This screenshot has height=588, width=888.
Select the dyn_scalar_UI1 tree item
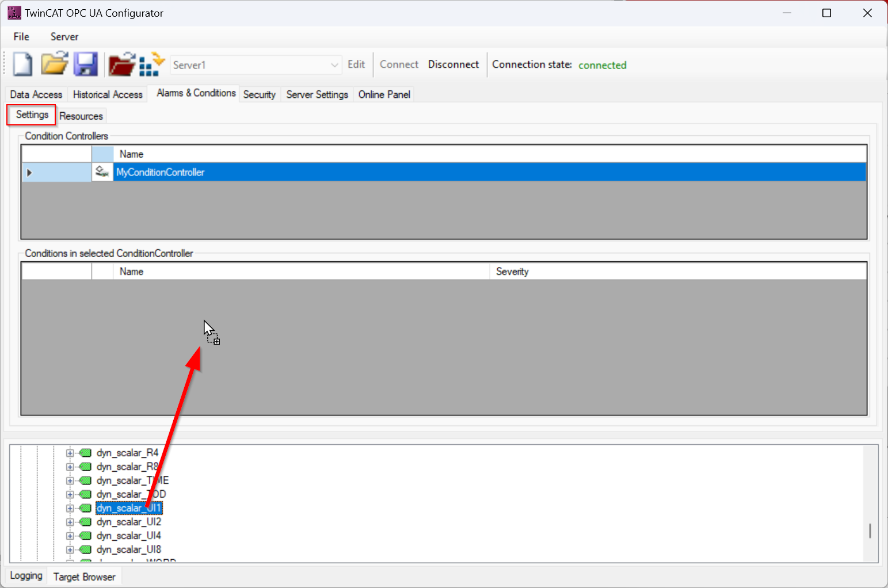[129, 508]
